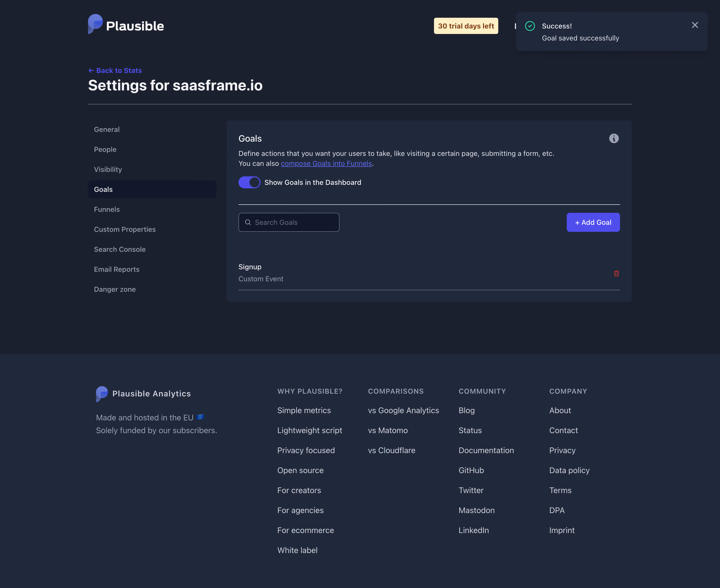Open White label footer link
This screenshot has height=588, width=720.
(x=297, y=550)
